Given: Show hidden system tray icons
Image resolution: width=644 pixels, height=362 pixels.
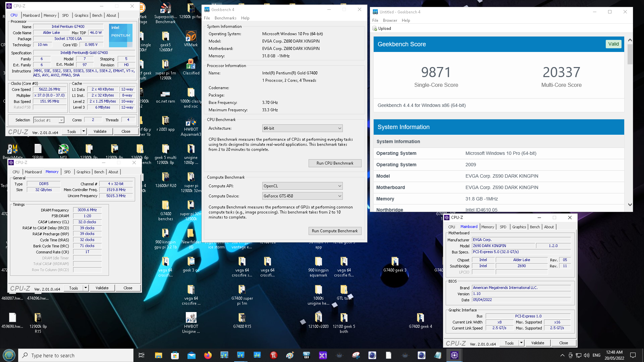Looking at the screenshot, I should pyautogui.click(x=562, y=355).
